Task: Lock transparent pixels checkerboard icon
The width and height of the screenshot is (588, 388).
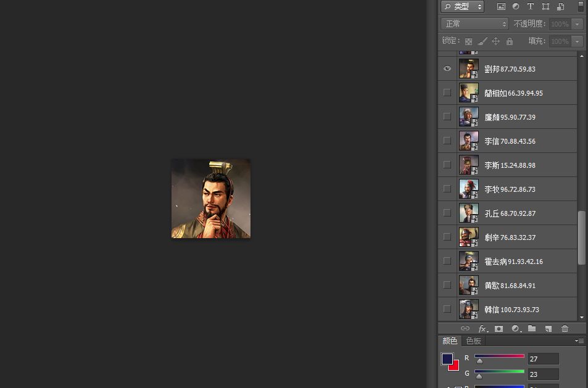Action: coord(469,41)
